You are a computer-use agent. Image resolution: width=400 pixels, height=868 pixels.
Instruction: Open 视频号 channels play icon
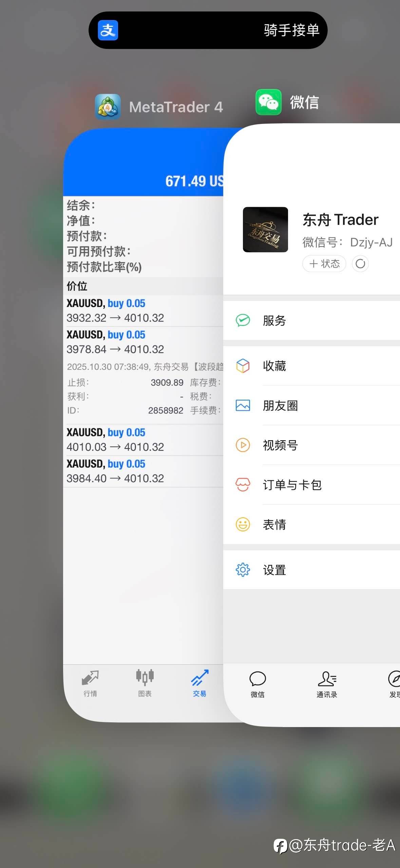pos(243,445)
